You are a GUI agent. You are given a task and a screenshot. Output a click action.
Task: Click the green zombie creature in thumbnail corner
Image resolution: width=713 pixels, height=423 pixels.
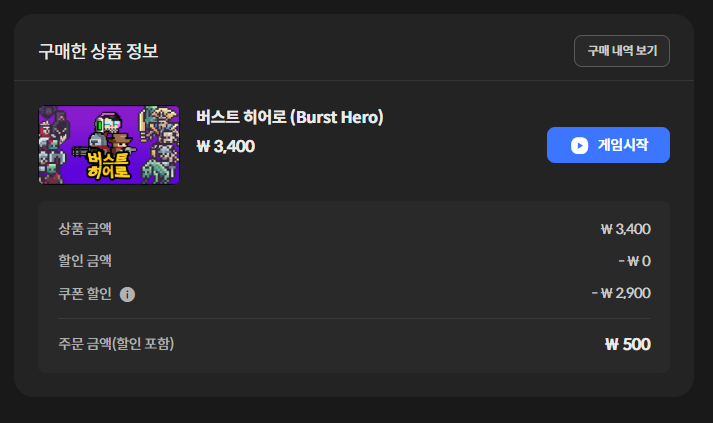(156, 171)
